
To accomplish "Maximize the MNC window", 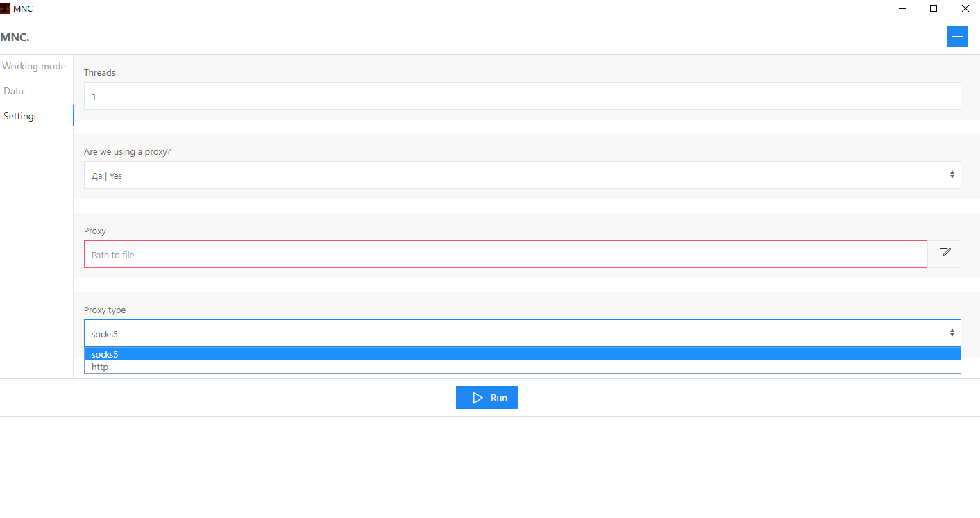I will pyautogui.click(x=933, y=8).
